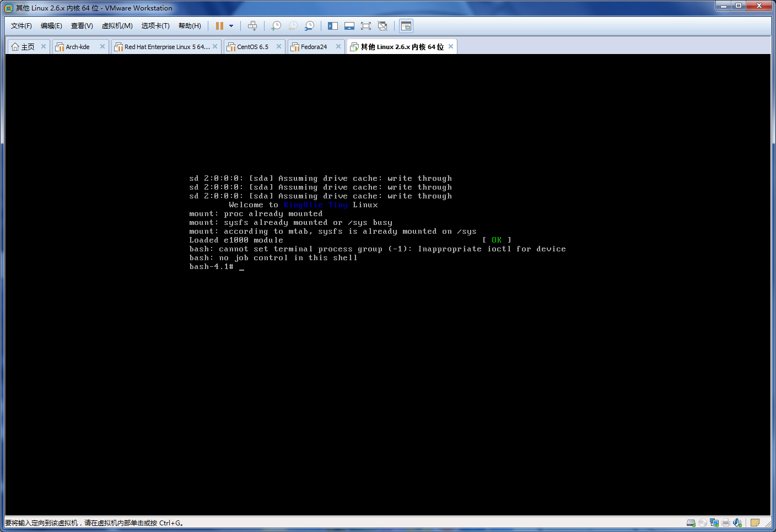The height and width of the screenshot is (532, 776).
Task: Switch to Unity mode
Action: click(x=382, y=26)
